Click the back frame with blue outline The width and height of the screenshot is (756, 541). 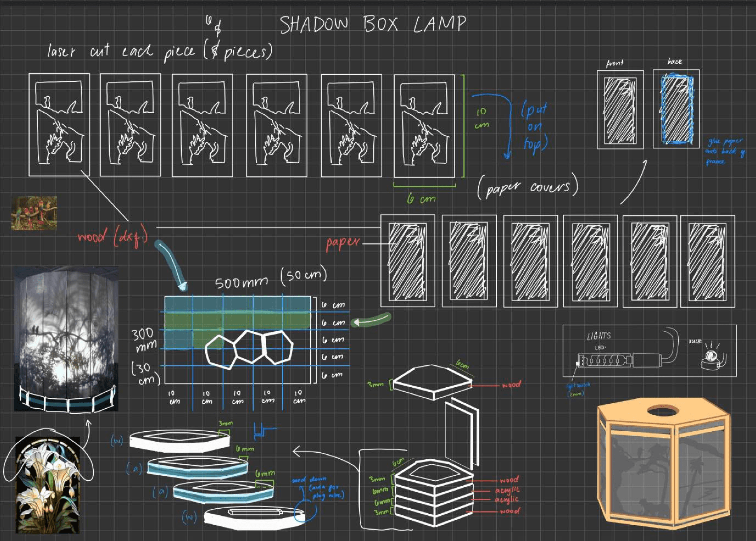676,109
